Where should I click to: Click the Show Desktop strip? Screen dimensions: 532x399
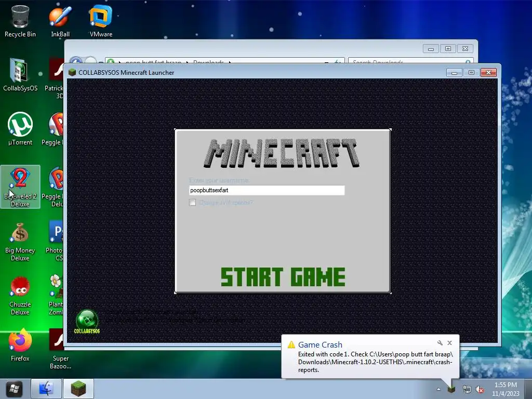pyautogui.click(x=528, y=389)
